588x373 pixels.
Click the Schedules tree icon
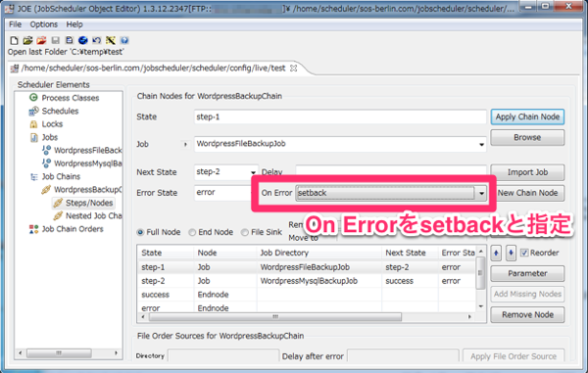(x=33, y=111)
